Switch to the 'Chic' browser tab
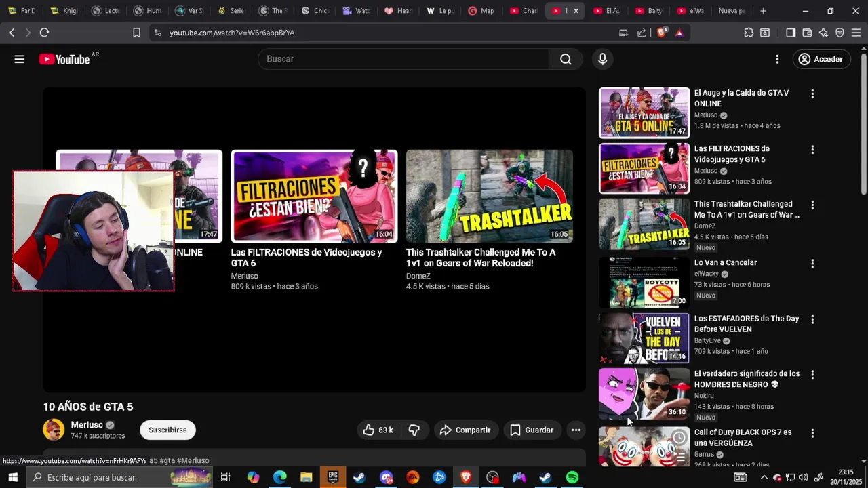This screenshot has width=868, height=488. (315, 11)
